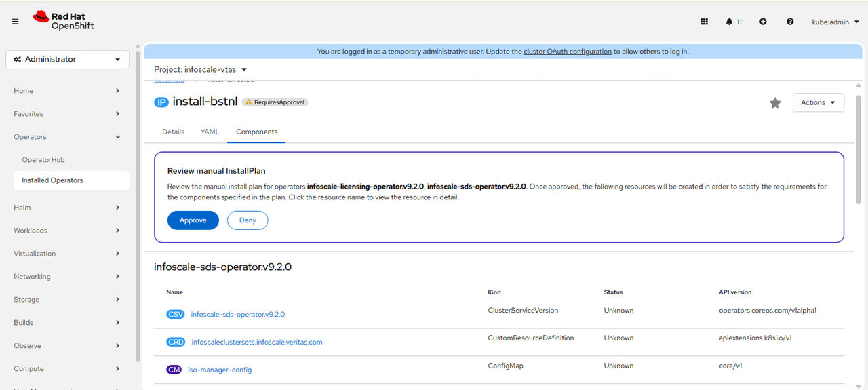Image resolution: width=868 pixels, height=390 pixels.
Task: Follow the cluster OAuth configuration link
Action: point(568,52)
